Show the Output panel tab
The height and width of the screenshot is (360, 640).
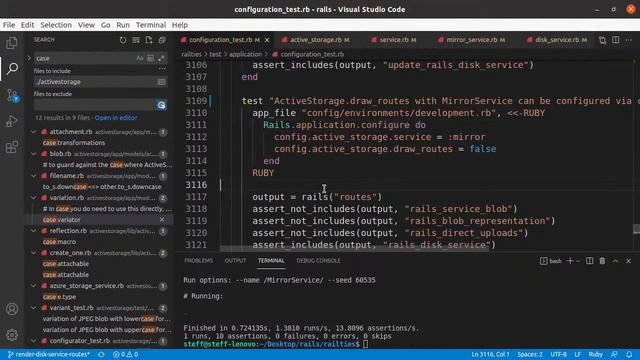(235, 261)
